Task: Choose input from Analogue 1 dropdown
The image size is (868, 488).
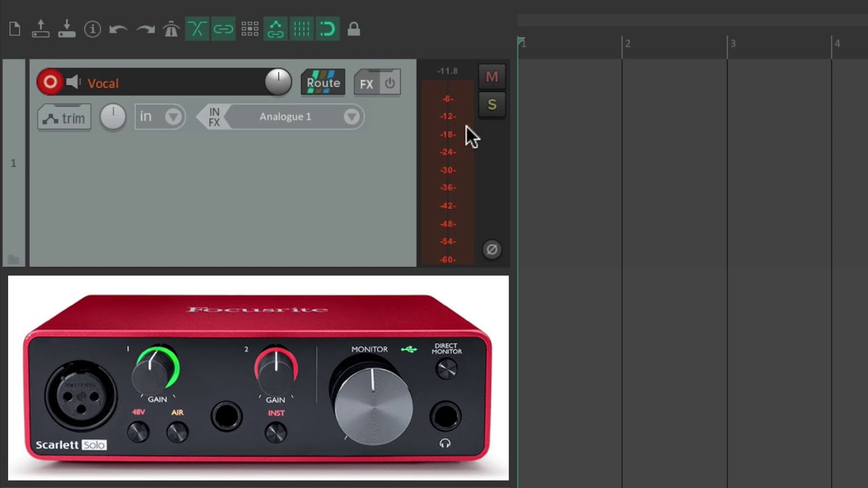Action: tap(294, 117)
